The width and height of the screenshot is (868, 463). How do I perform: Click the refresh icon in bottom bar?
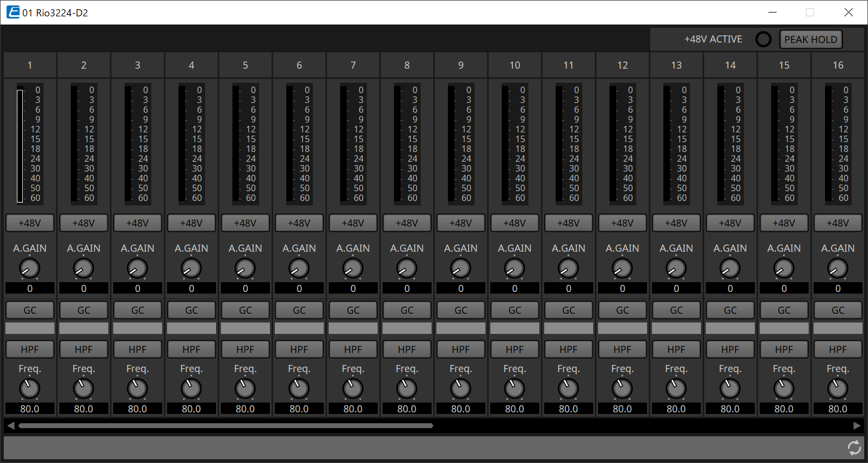tap(854, 448)
